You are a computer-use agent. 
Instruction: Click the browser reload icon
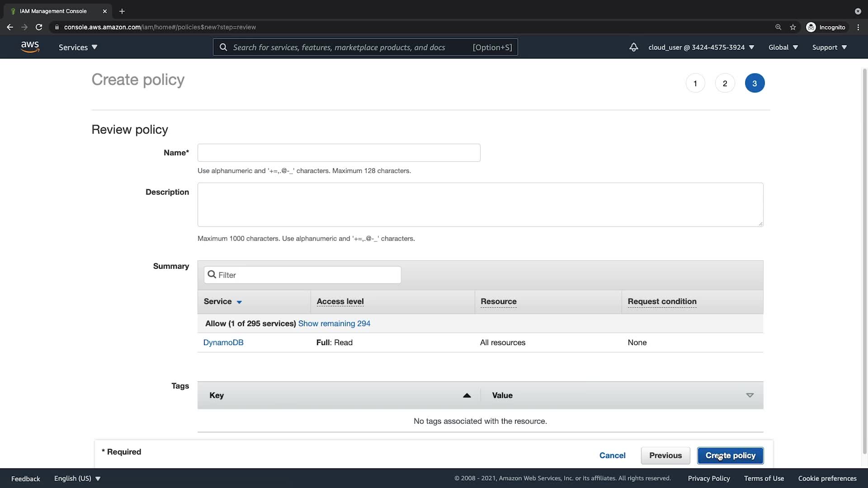(39, 27)
